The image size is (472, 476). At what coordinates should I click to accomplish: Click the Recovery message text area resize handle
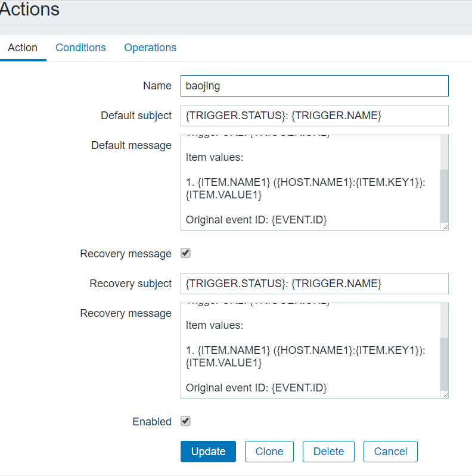click(445, 395)
